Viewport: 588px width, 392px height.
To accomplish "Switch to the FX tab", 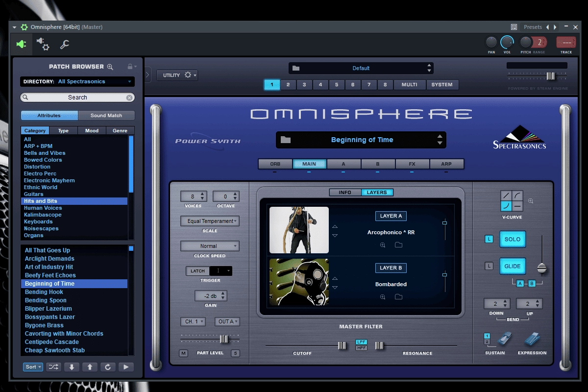I will (x=412, y=164).
